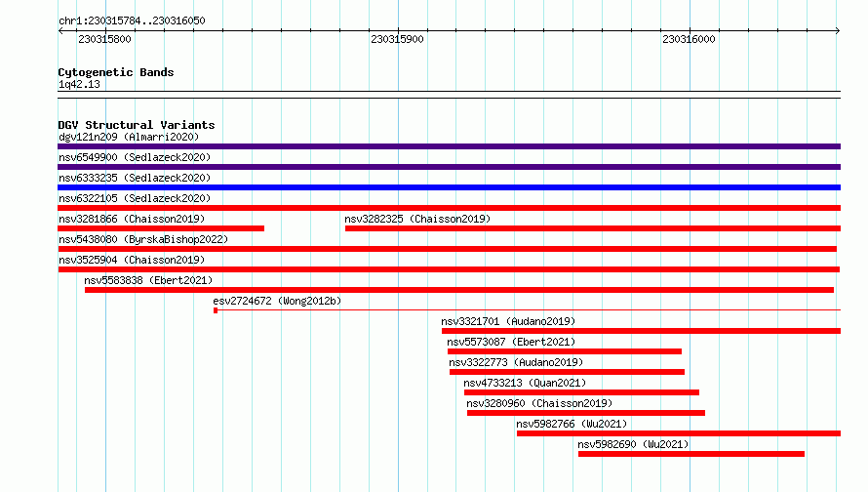Click the red bar of nsv5583838

pos(459,290)
